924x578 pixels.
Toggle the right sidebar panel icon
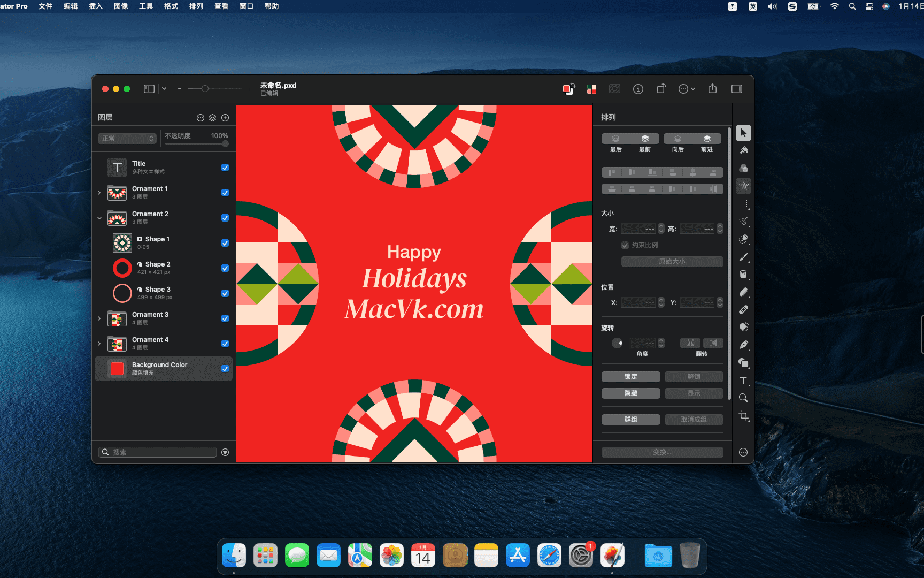tap(737, 89)
